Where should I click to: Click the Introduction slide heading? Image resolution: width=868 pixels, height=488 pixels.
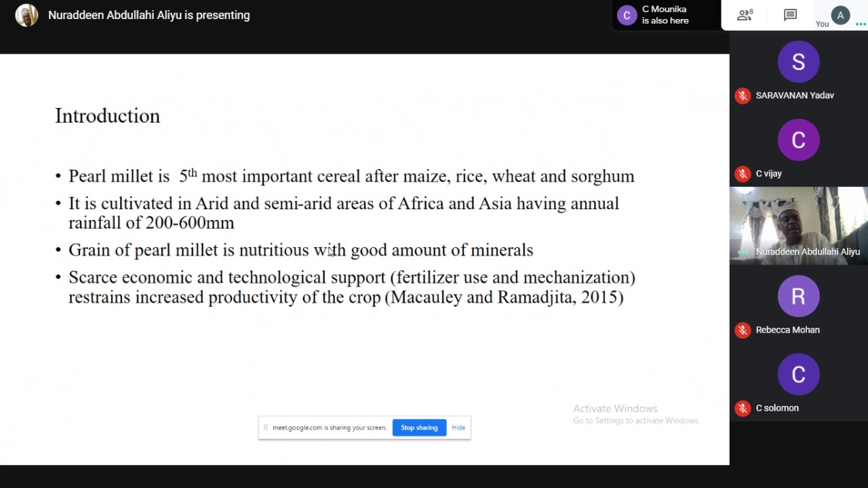pos(107,115)
